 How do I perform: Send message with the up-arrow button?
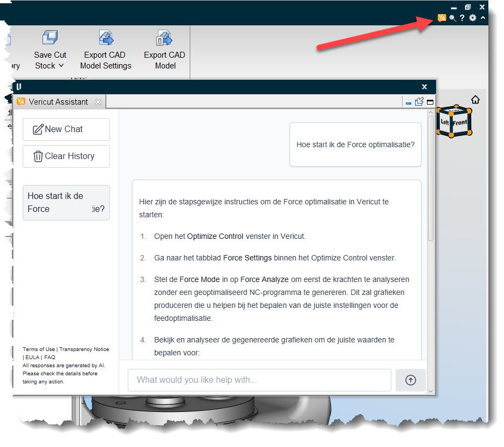coord(411,380)
